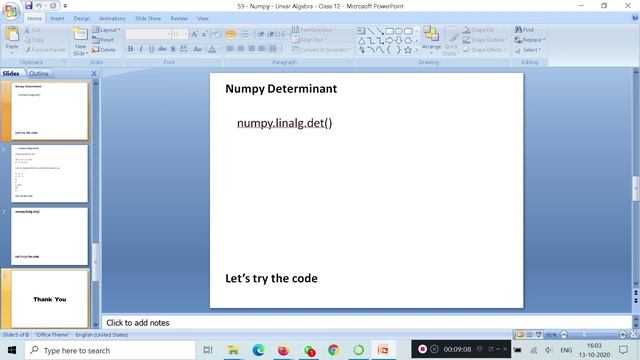Select the Thank You slide thumbnail
The width and height of the screenshot is (640, 360).
[49, 299]
